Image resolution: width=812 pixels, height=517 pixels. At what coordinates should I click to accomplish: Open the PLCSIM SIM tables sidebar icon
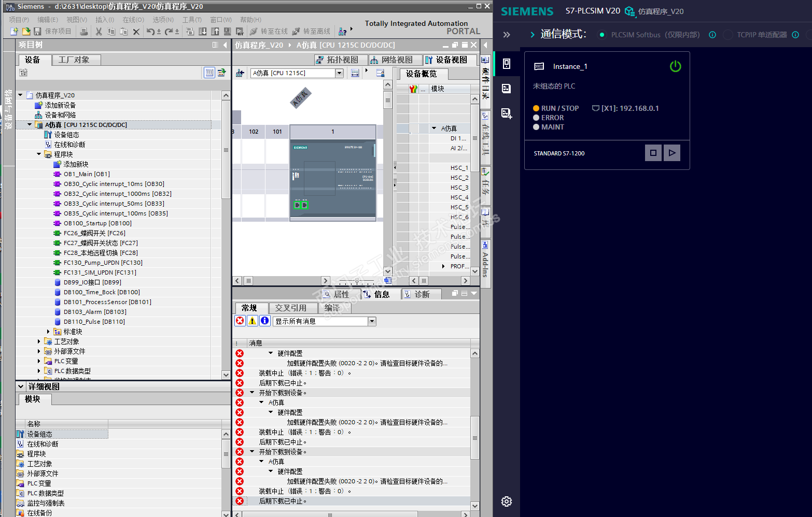(507, 89)
